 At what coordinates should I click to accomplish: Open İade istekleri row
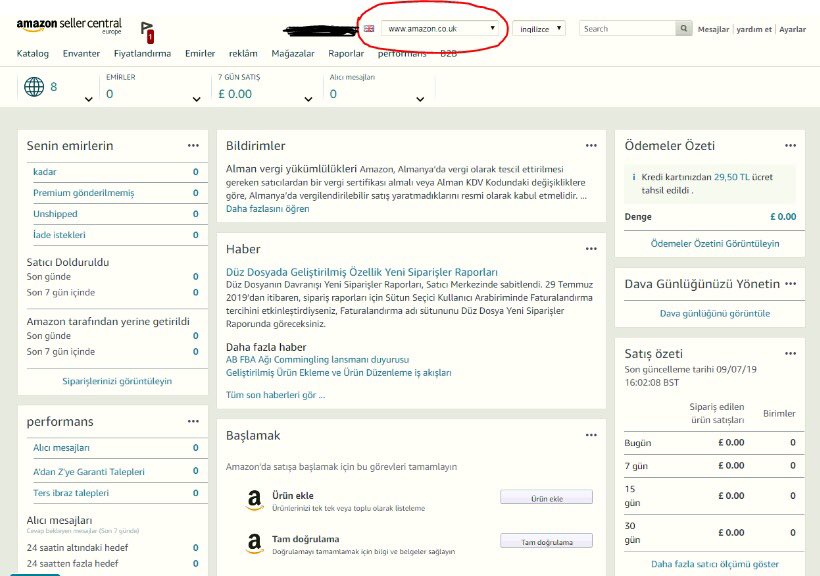(115, 235)
